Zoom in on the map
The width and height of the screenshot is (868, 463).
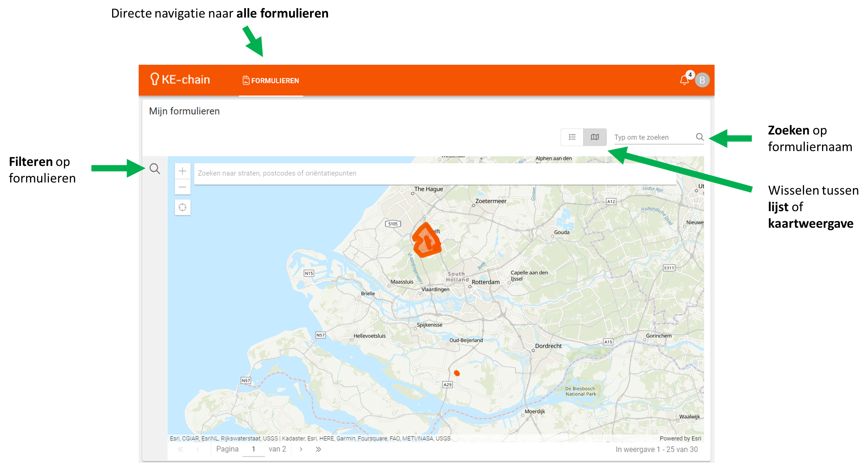(182, 171)
